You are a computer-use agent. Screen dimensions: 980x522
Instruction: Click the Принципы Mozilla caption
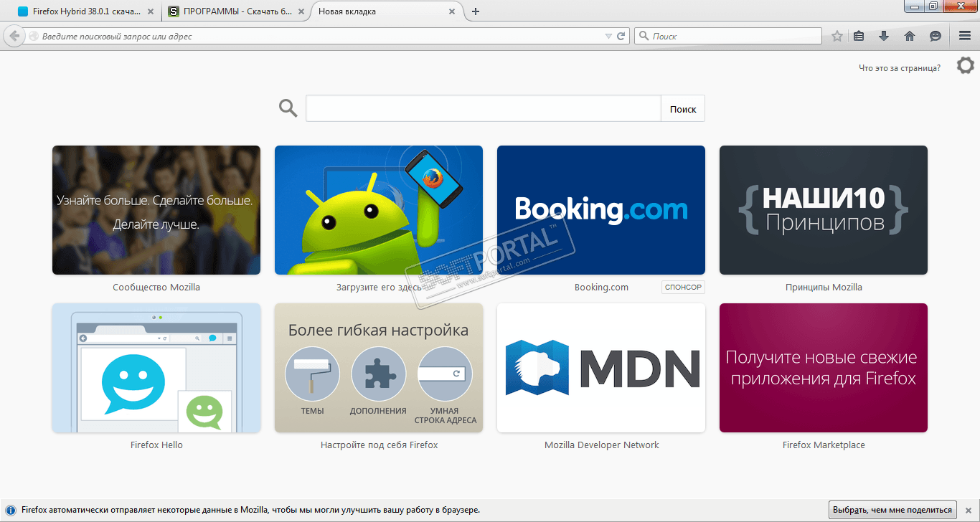pos(824,288)
